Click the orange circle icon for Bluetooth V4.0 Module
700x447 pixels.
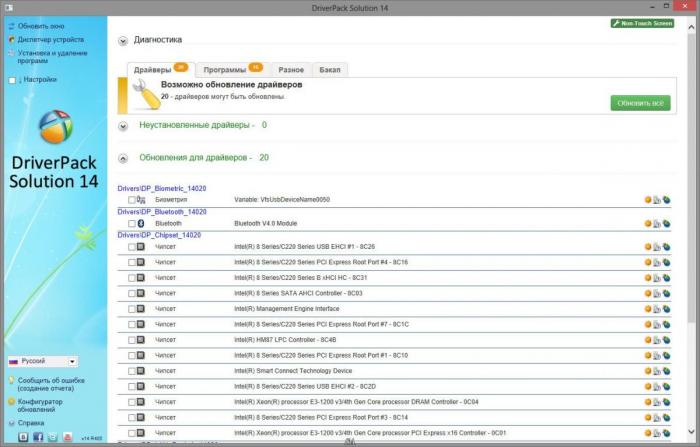tap(648, 223)
